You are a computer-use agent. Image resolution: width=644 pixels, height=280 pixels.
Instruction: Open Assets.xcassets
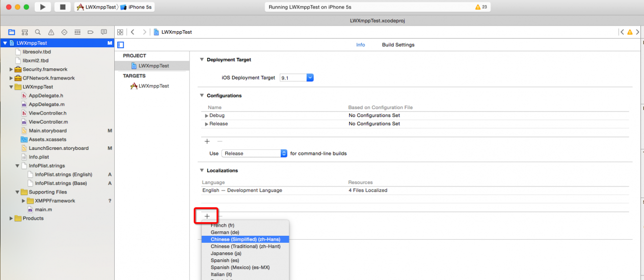tap(47, 139)
